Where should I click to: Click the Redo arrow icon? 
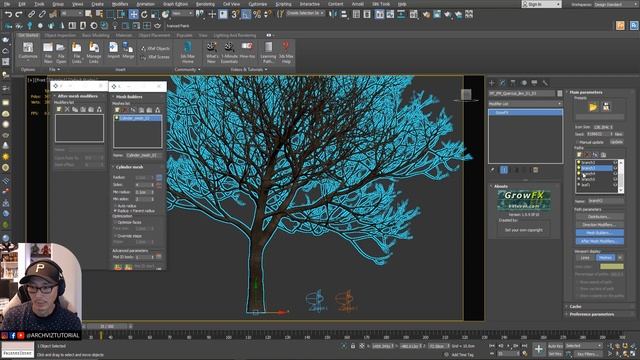[19, 14]
